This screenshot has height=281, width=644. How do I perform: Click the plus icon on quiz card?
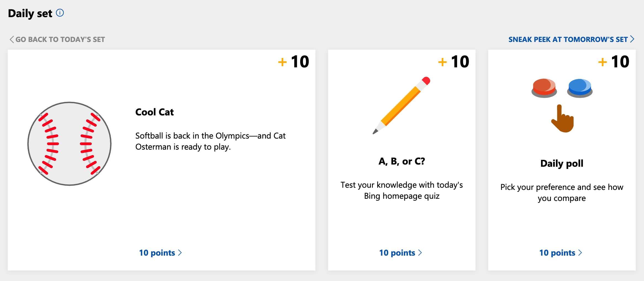[x=442, y=62]
